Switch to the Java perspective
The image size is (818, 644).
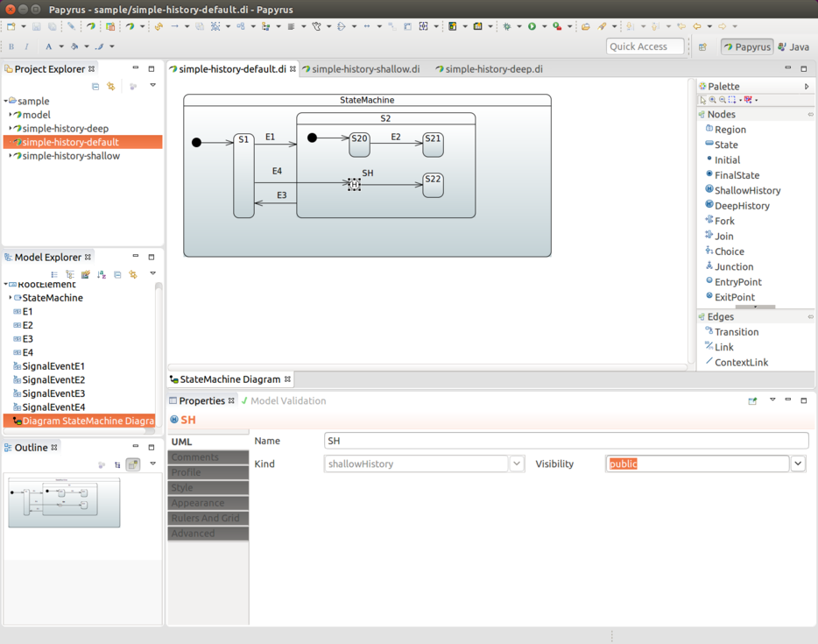[793, 47]
